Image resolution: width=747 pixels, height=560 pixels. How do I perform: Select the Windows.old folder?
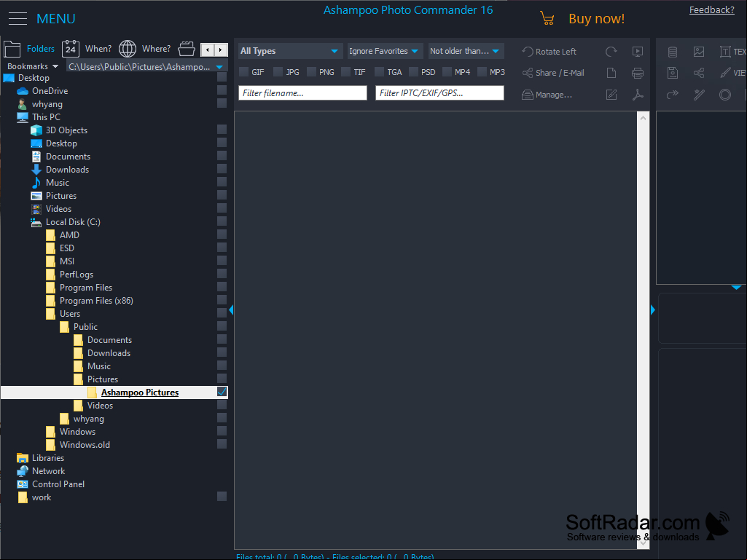(x=85, y=445)
